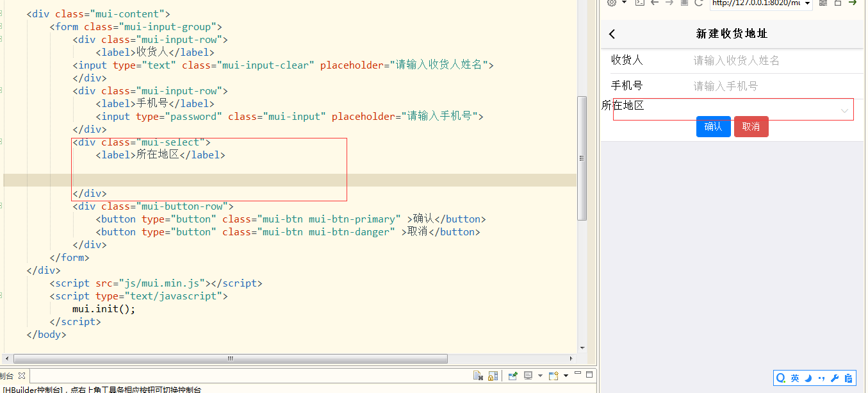The width and height of the screenshot is (868, 393).
Task: Click the right arrow of the horizontal scrollbar
Action: (572, 358)
